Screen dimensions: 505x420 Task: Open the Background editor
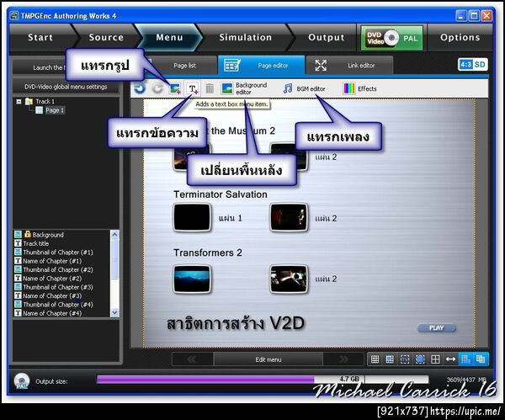tap(244, 88)
